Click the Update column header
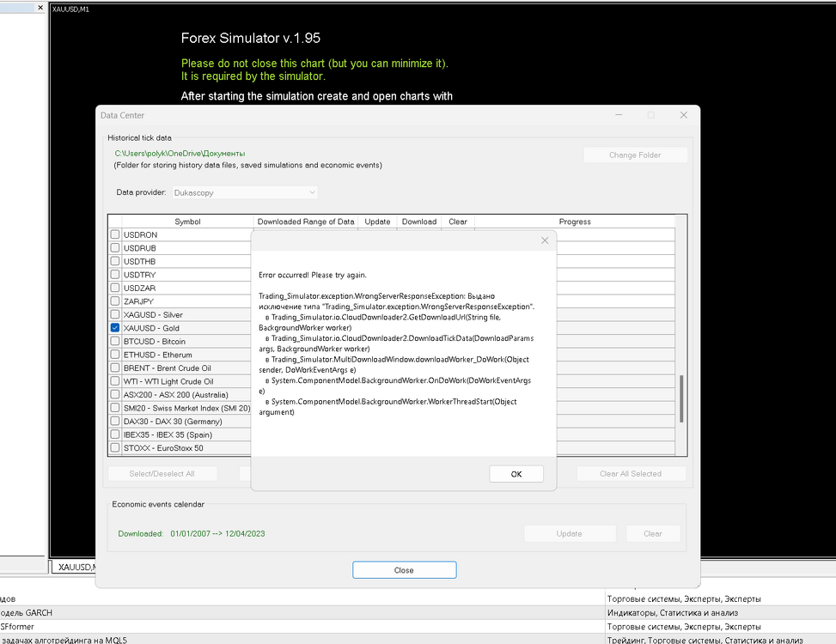This screenshot has height=644, width=836. [377, 222]
